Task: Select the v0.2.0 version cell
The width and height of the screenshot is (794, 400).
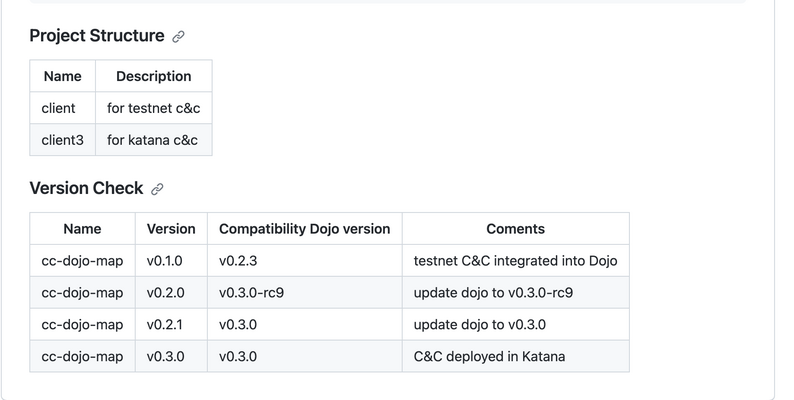Action: tap(165, 293)
